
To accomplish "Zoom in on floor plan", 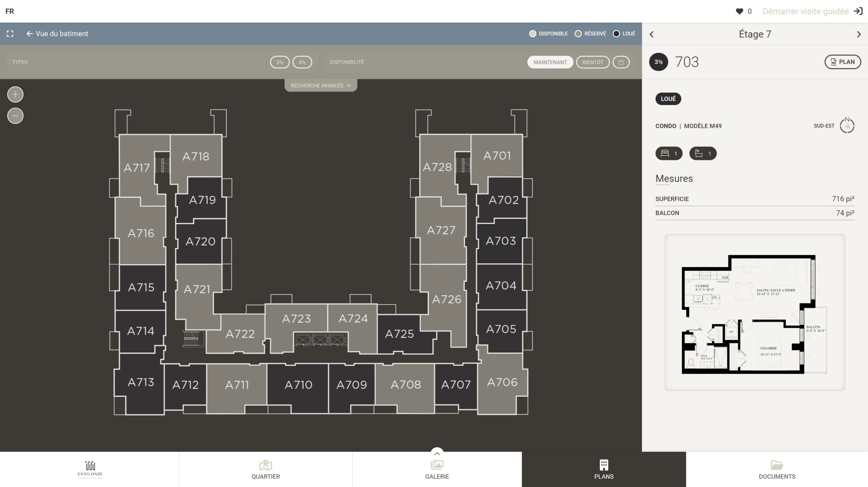I will [15, 95].
